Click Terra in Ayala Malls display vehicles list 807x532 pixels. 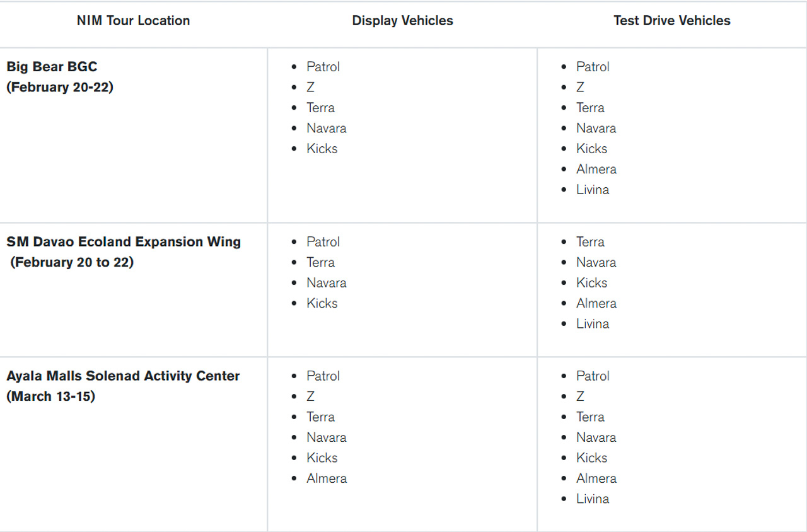click(x=320, y=417)
